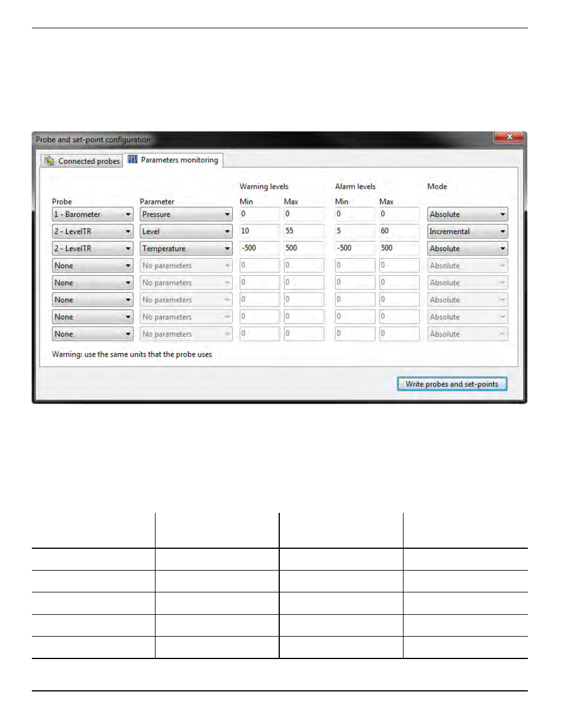Screen dimensions: 562x728
Task: Click alarm Max field showing 60
Action: tap(399, 231)
